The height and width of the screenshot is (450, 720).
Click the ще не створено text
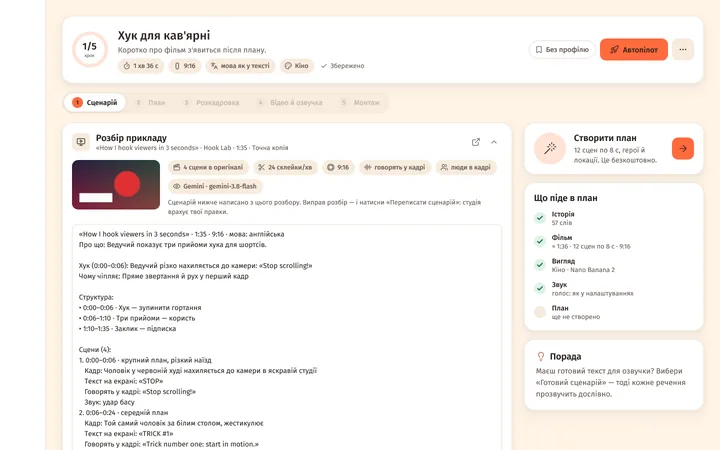576,317
